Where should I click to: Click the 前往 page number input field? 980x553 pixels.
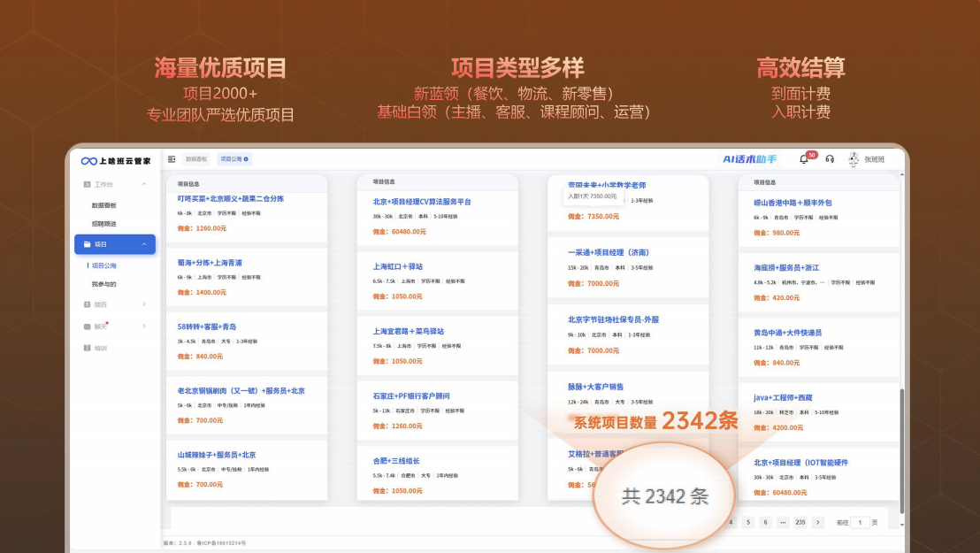(859, 522)
